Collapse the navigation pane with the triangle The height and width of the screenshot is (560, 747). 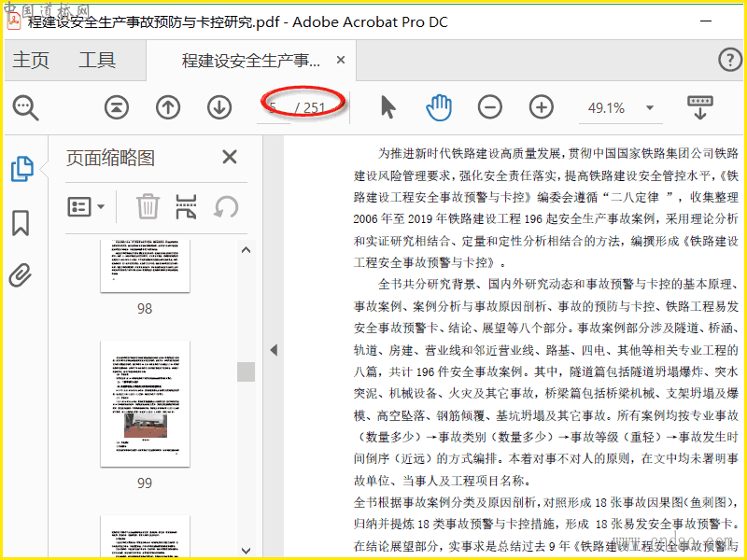pos(274,350)
